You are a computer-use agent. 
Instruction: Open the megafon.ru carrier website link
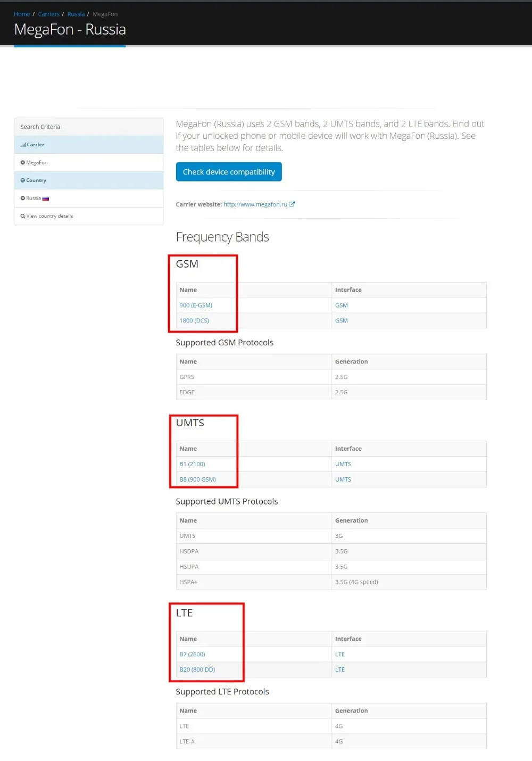click(255, 204)
